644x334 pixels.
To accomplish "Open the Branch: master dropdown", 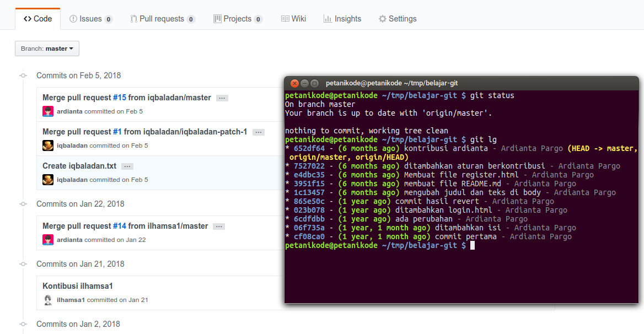I will pos(47,49).
